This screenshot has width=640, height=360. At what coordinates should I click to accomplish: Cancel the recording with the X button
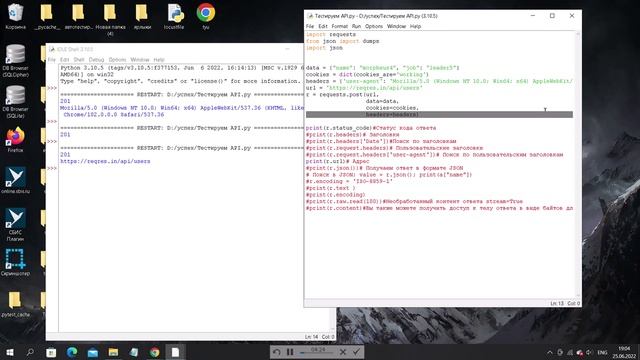coord(343,352)
